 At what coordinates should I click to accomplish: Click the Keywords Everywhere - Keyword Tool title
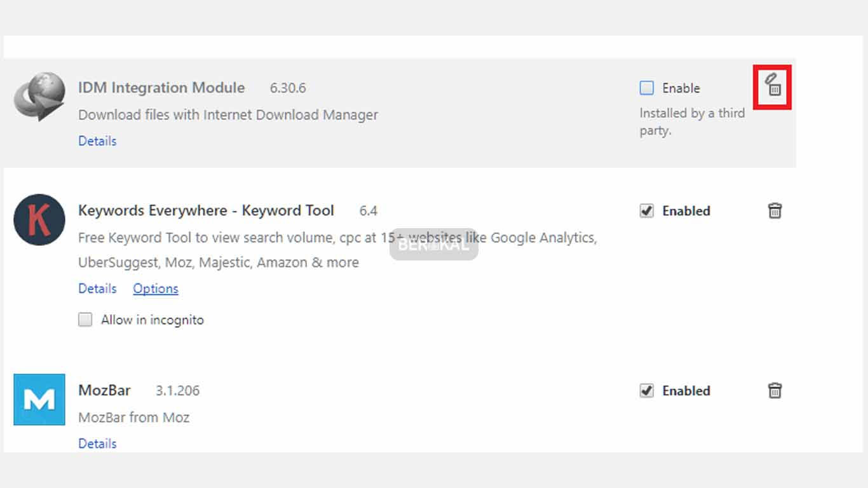206,210
